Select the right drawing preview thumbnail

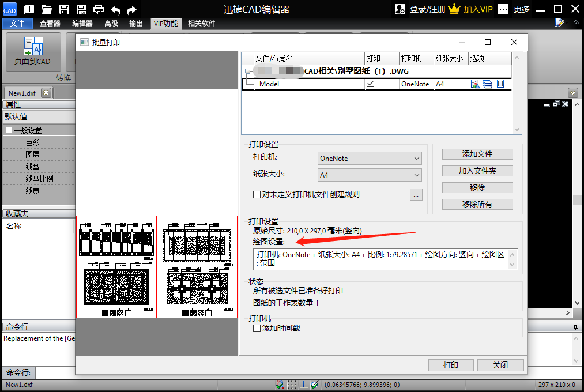pos(197,267)
